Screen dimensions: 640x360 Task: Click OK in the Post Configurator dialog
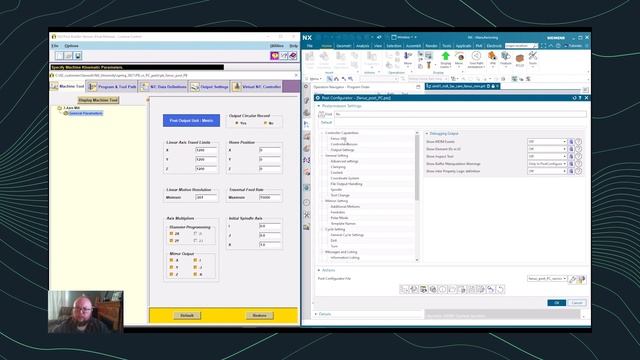(556, 303)
